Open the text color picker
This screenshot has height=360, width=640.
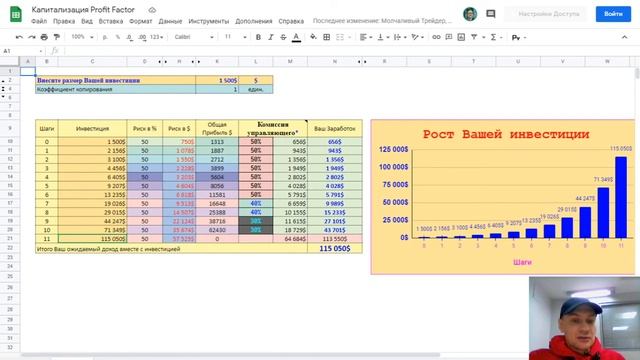[296, 37]
